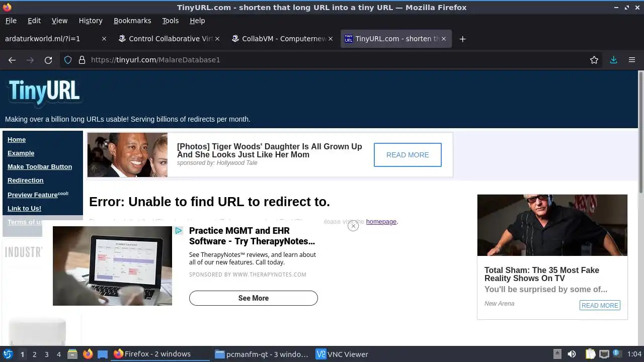
Task: Bookmark this page with the star icon
Action: click(594, 60)
